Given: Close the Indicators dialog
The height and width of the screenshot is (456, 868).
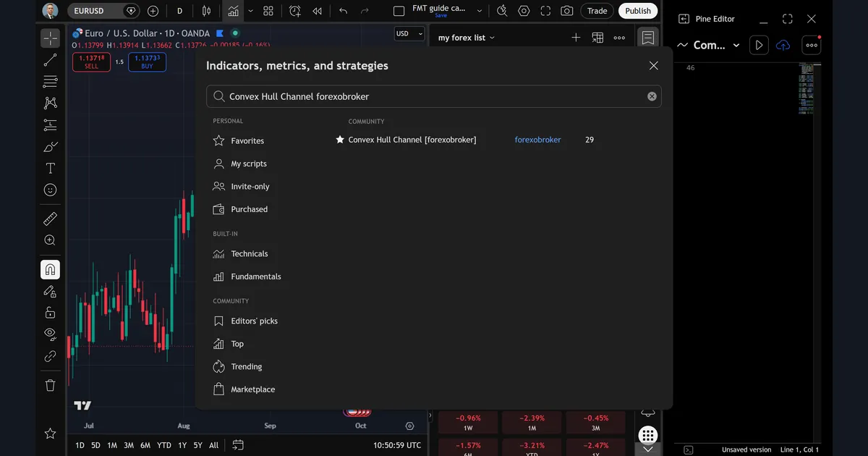Looking at the screenshot, I should click(x=654, y=65).
